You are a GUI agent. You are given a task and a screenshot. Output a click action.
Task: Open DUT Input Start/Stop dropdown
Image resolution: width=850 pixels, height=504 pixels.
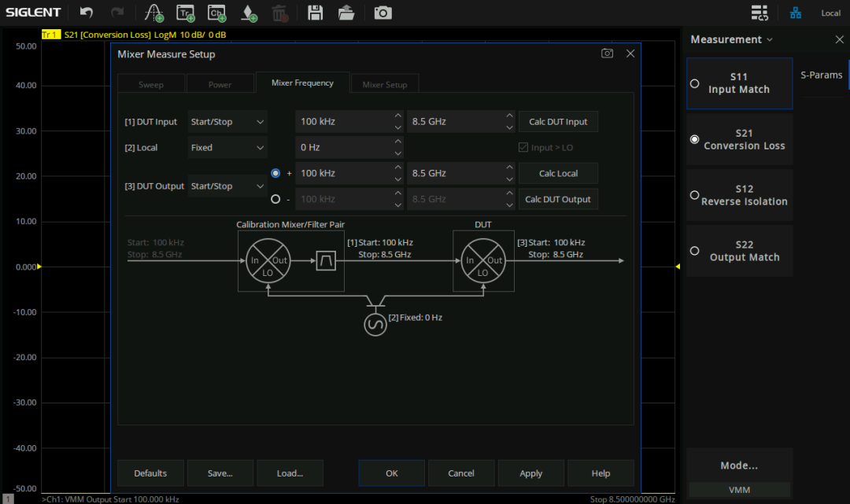pyautogui.click(x=227, y=122)
